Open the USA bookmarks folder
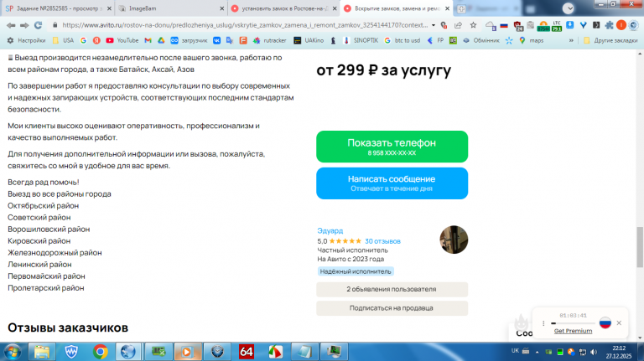Screen dimensions: 644x361 [63, 40]
